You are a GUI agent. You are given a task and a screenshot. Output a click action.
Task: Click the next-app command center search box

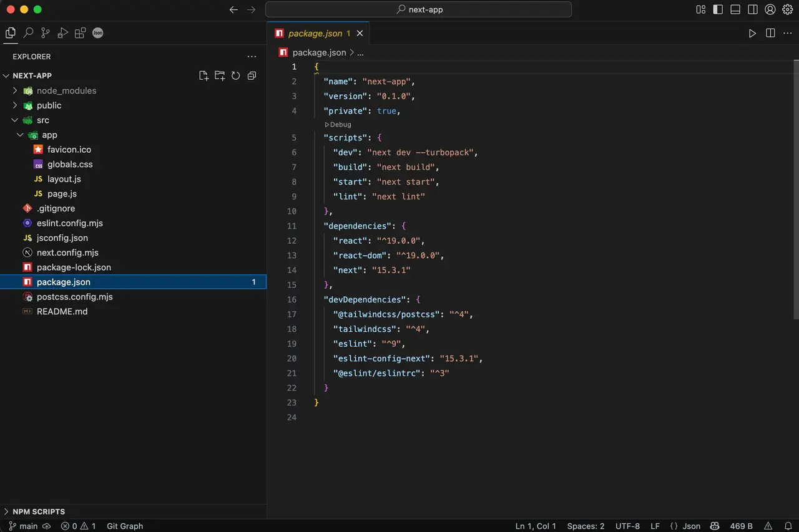coord(418,9)
